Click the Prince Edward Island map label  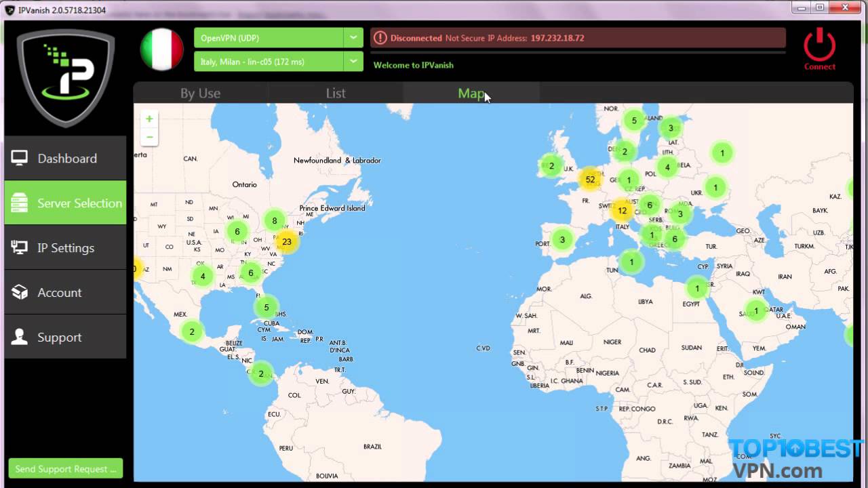point(332,208)
